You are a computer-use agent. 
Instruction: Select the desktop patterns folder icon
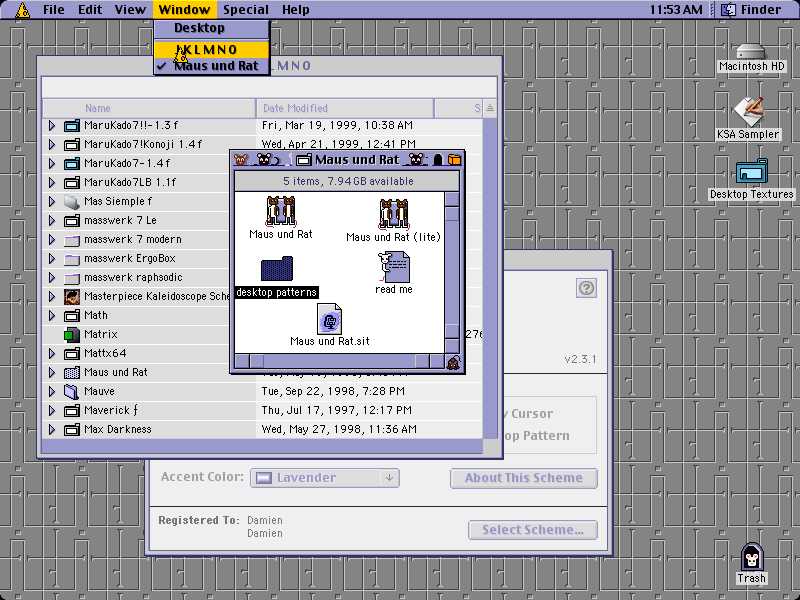(x=277, y=269)
